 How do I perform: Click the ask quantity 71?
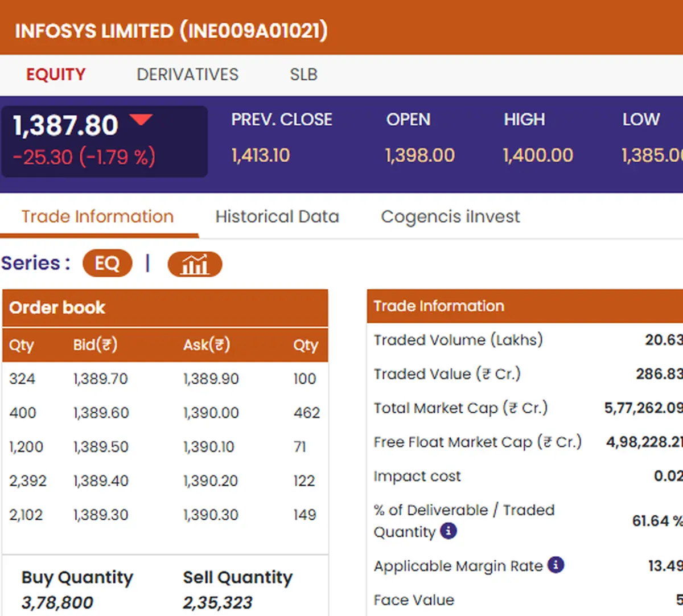(x=300, y=447)
